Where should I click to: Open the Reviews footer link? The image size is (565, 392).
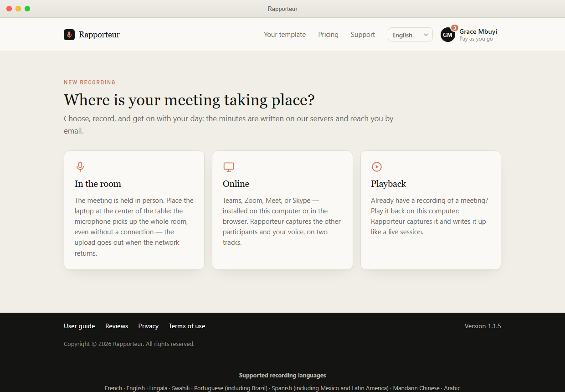pos(117,326)
